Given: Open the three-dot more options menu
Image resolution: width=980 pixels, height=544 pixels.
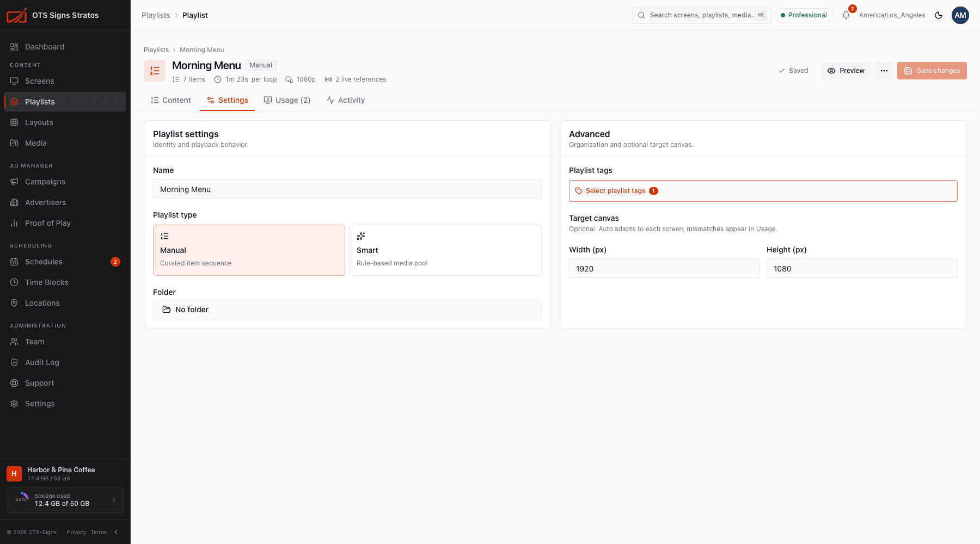Looking at the screenshot, I should tap(884, 71).
